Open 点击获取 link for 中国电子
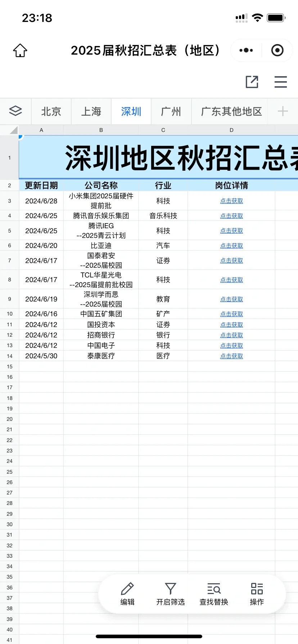Viewport: 298px width, 644px height. click(231, 345)
